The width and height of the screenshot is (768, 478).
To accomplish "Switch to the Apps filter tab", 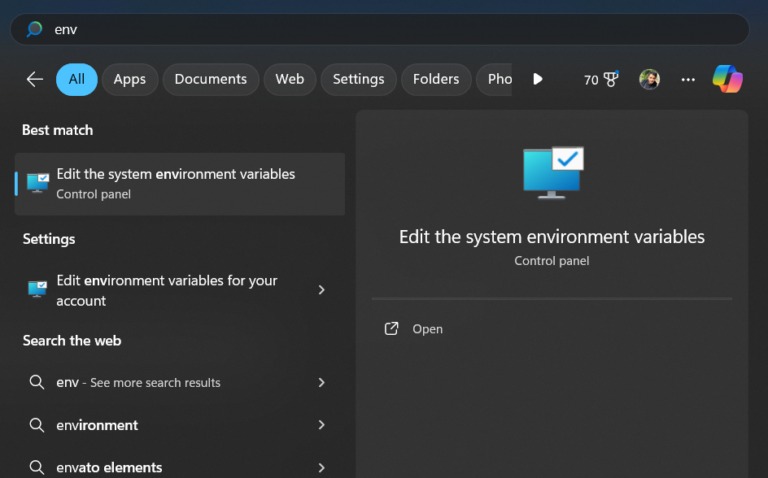I will click(x=129, y=79).
